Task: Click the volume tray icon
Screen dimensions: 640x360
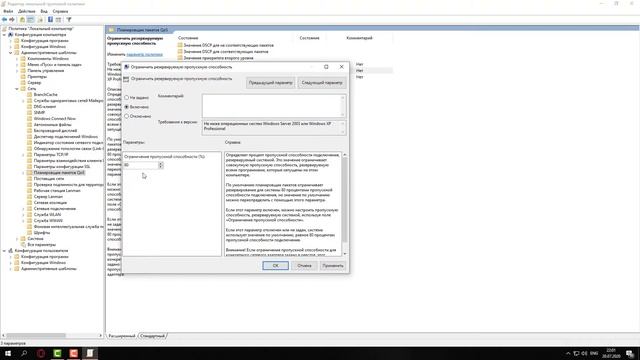Action: click(584, 353)
